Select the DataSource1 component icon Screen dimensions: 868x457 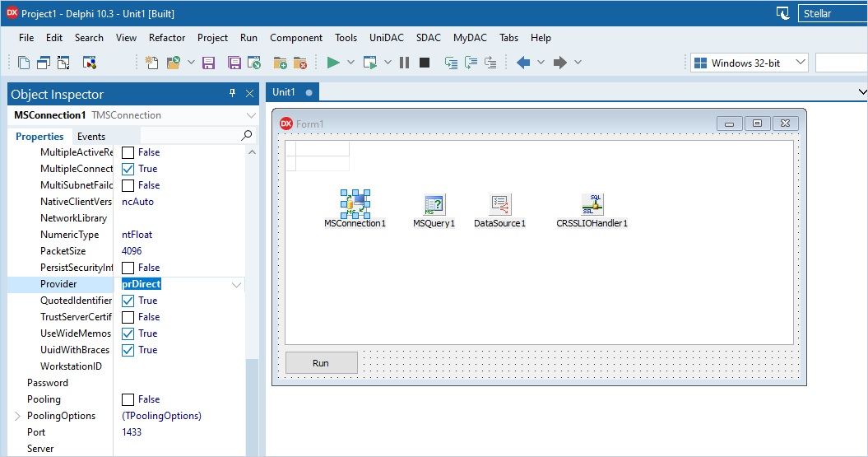pyautogui.click(x=499, y=205)
